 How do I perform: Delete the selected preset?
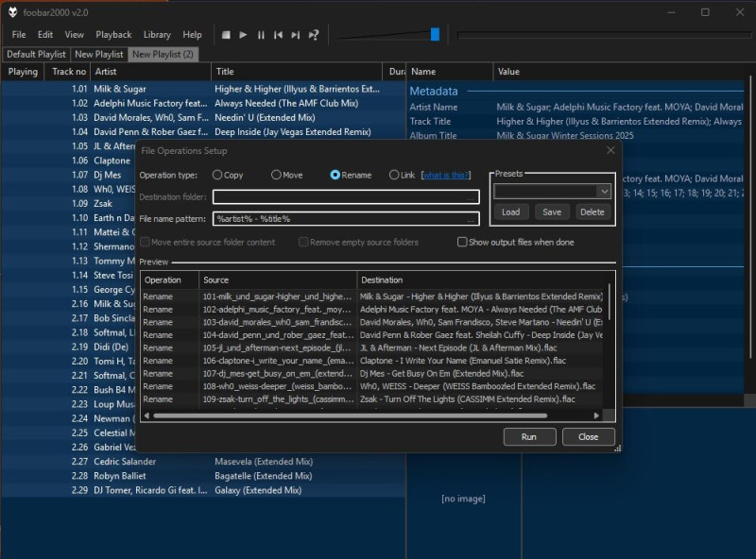point(593,212)
